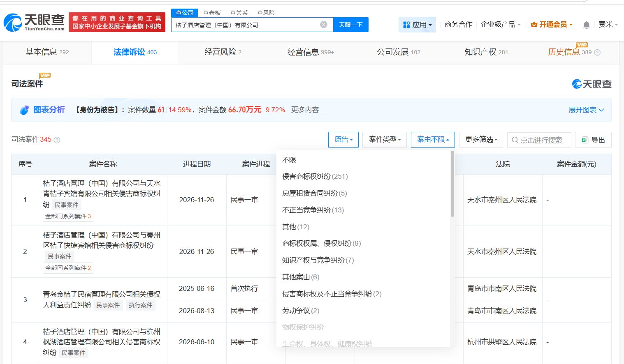Open the notifications bell
Screen dimensions: 624x364
[587, 25]
